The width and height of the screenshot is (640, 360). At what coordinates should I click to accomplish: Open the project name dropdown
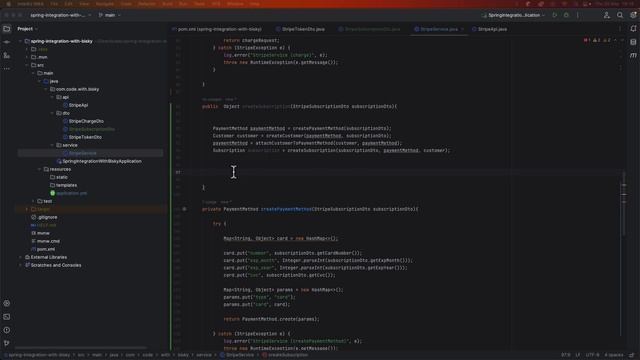coord(60,15)
